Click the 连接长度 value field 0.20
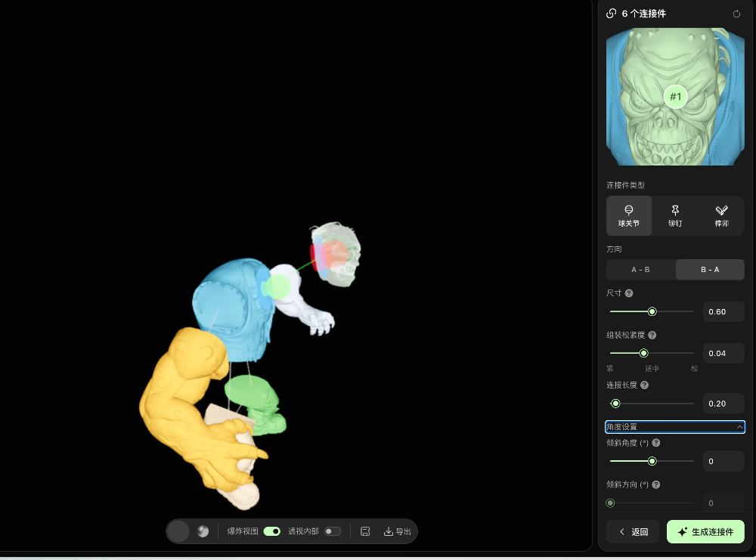This screenshot has height=560, width=756. pyautogui.click(x=723, y=404)
